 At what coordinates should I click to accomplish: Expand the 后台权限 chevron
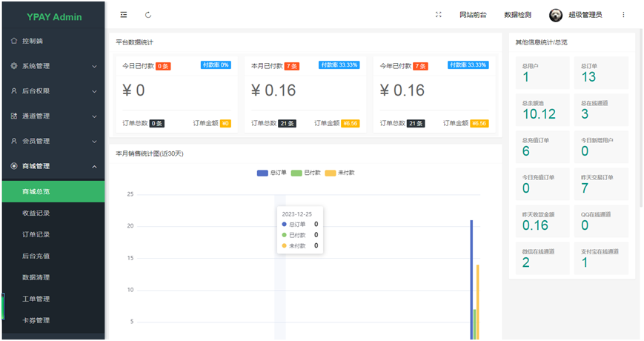[94, 91]
